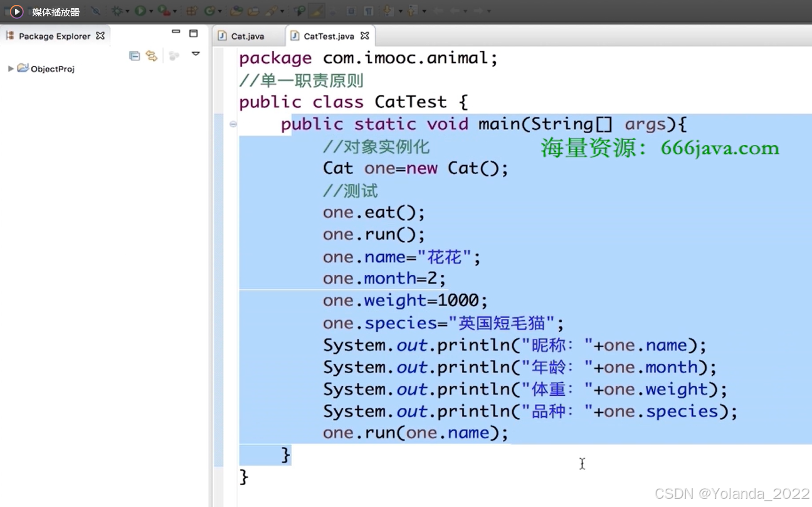Click the Next Annotation arrow icon
The width and height of the screenshot is (812, 507).
[x=388, y=11]
